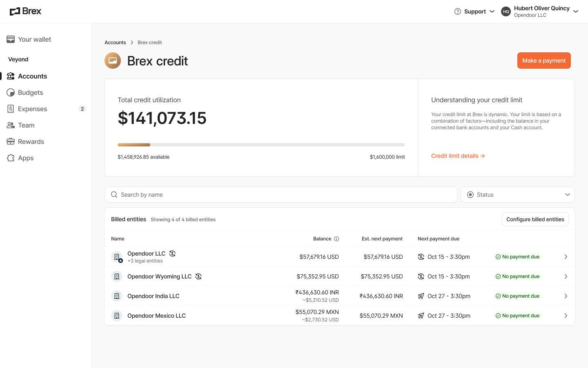Screen dimensions: 588x368
Task: Click the Accounts bank icon in sidebar
Action: coord(11,76)
